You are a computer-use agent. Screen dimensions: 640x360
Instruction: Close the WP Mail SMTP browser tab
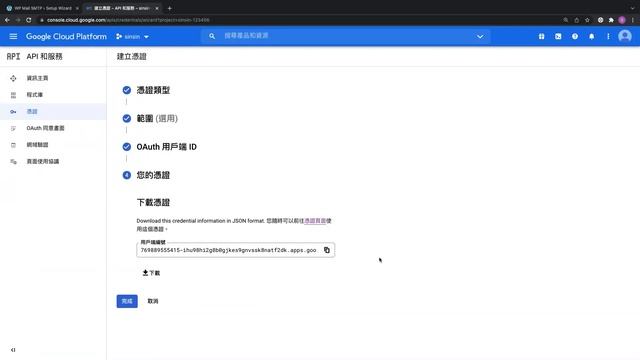point(77,8)
